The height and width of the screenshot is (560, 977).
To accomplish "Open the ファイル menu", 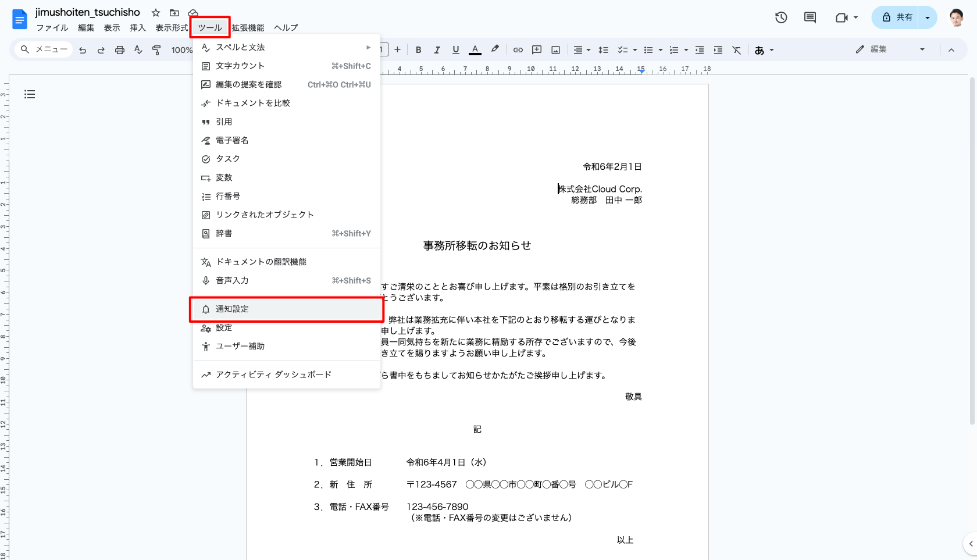I will click(x=52, y=27).
